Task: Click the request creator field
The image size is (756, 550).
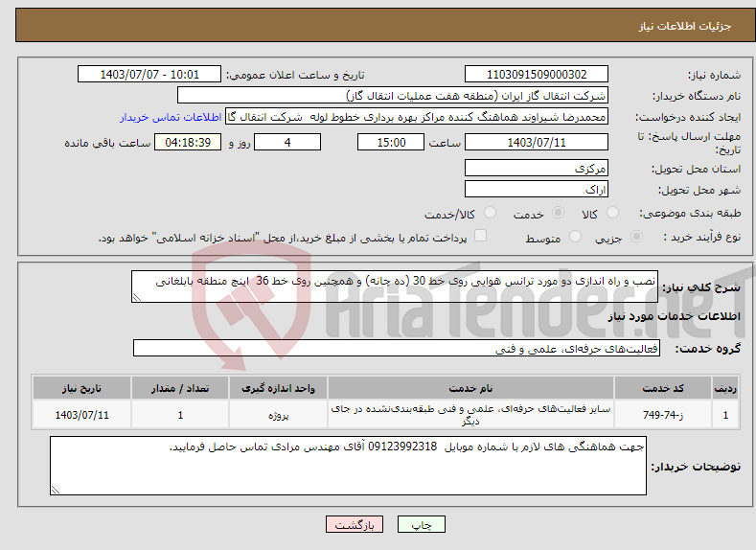Action: [417, 117]
